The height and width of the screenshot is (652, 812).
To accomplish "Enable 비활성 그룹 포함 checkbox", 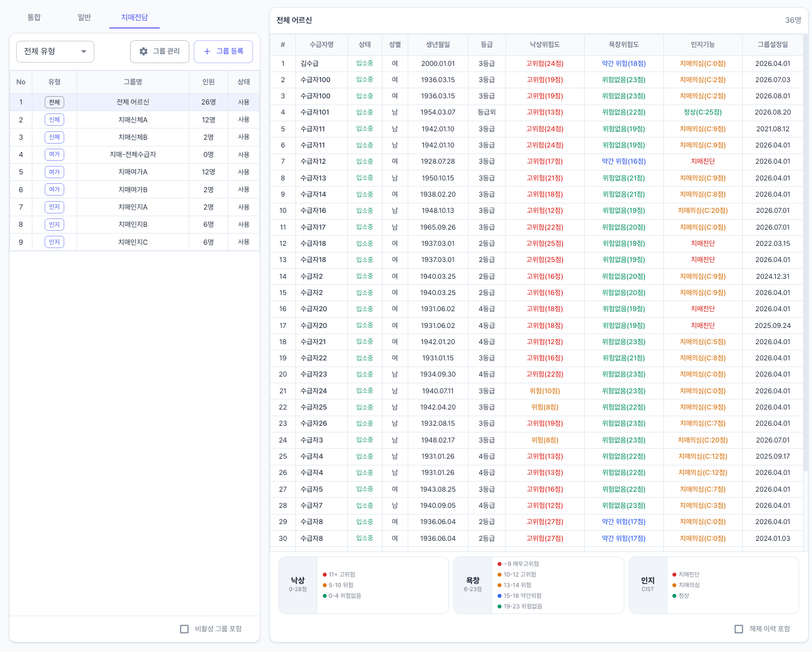I will coord(184,629).
